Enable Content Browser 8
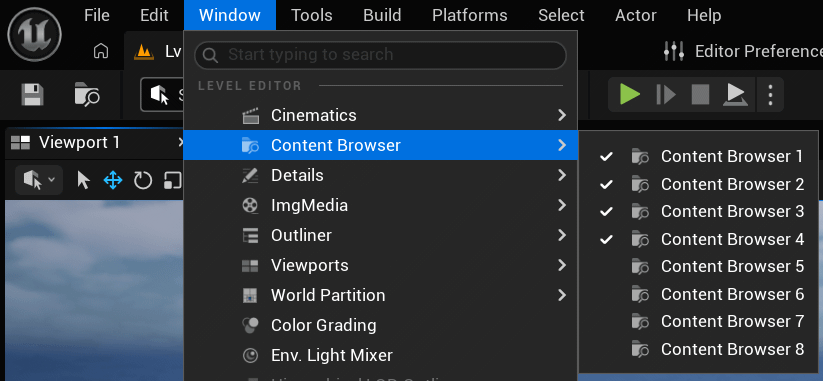The height and width of the screenshot is (381, 823). tap(699, 349)
